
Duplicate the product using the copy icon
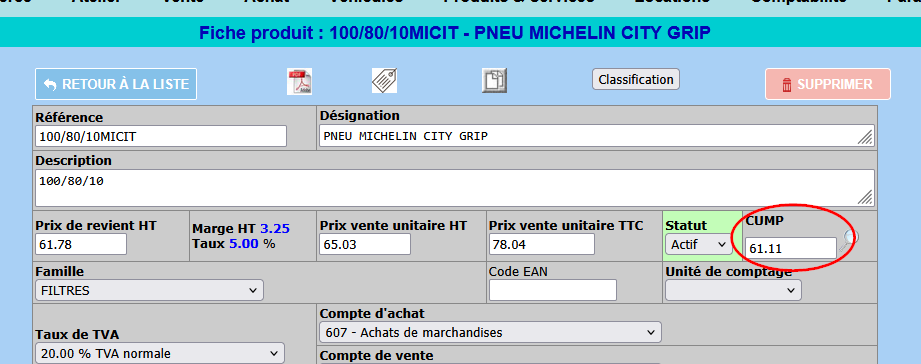coord(495,80)
